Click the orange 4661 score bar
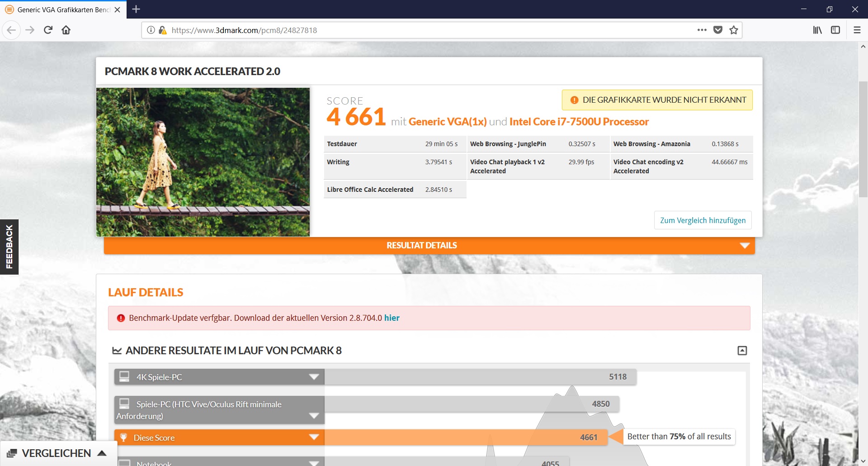 coord(466,437)
